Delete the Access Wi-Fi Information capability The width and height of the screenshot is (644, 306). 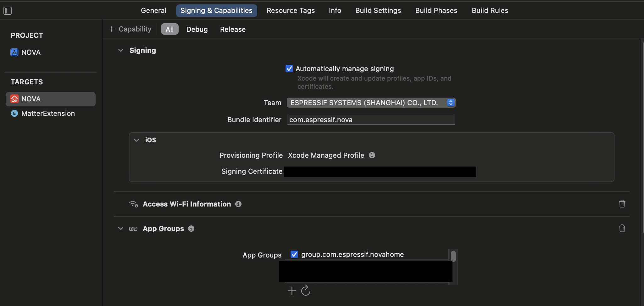pos(622,204)
